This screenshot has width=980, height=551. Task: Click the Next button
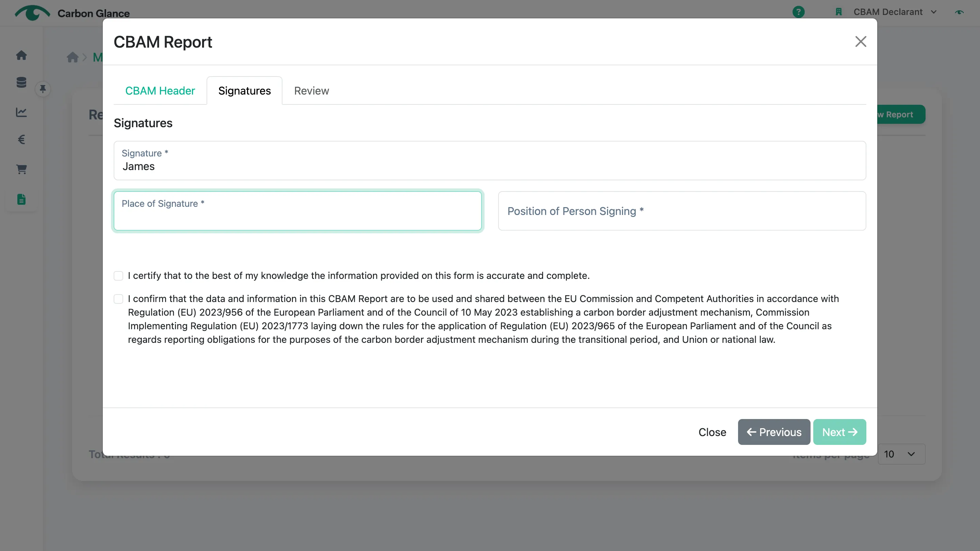[839, 432]
